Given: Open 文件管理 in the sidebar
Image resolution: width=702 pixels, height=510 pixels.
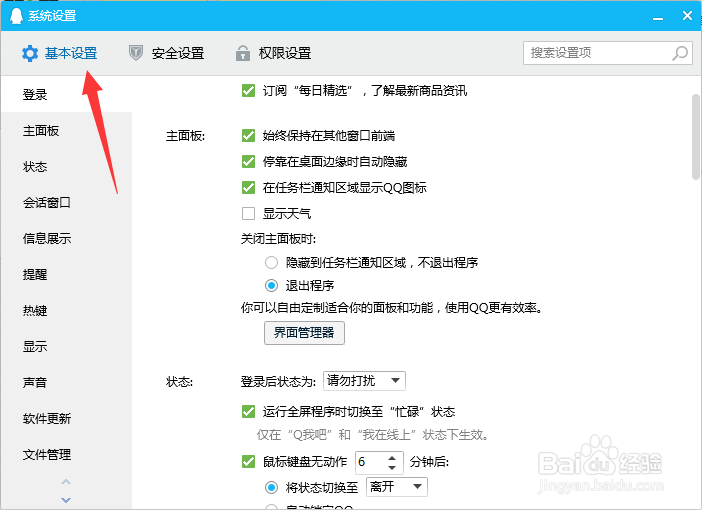Looking at the screenshot, I should point(66,454).
